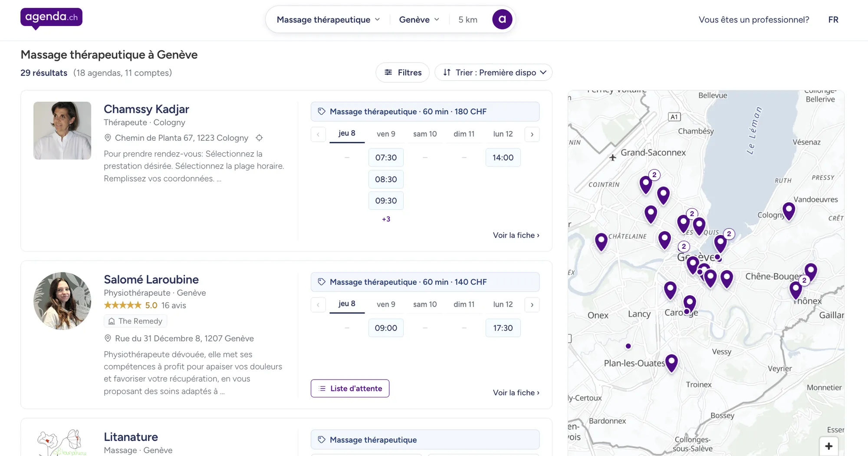This screenshot has height=456, width=868.
Task: Click previous days arrow for Chamssy Kadjar
Action: [318, 134]
